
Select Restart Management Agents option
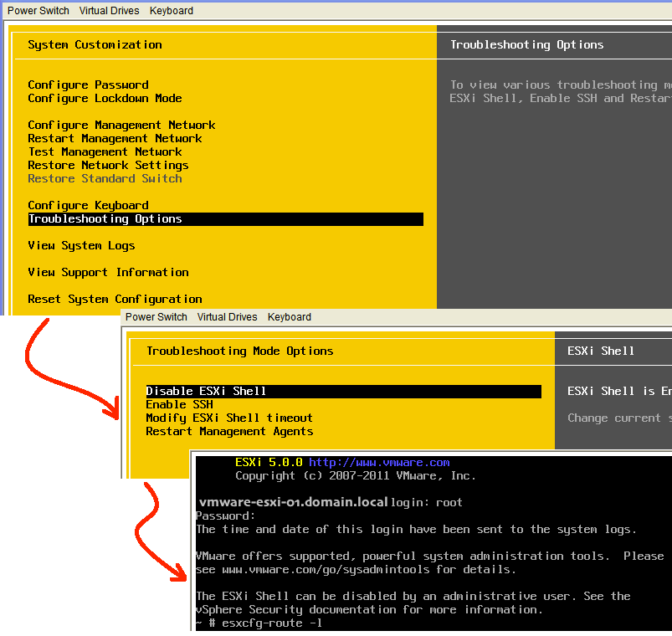click(x=229, y=431)
